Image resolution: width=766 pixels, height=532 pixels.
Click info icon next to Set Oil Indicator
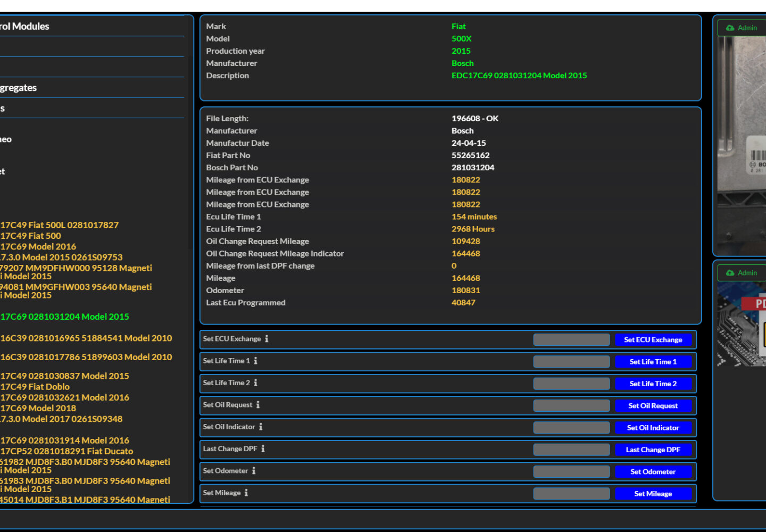261,427
